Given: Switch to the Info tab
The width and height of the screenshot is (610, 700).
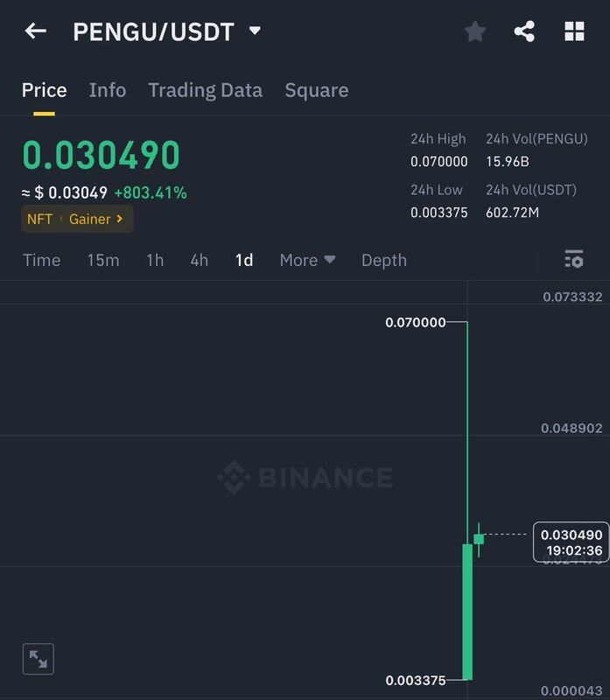Looking at the screenshot, I should pyautogui.click(x=108, y=90).
